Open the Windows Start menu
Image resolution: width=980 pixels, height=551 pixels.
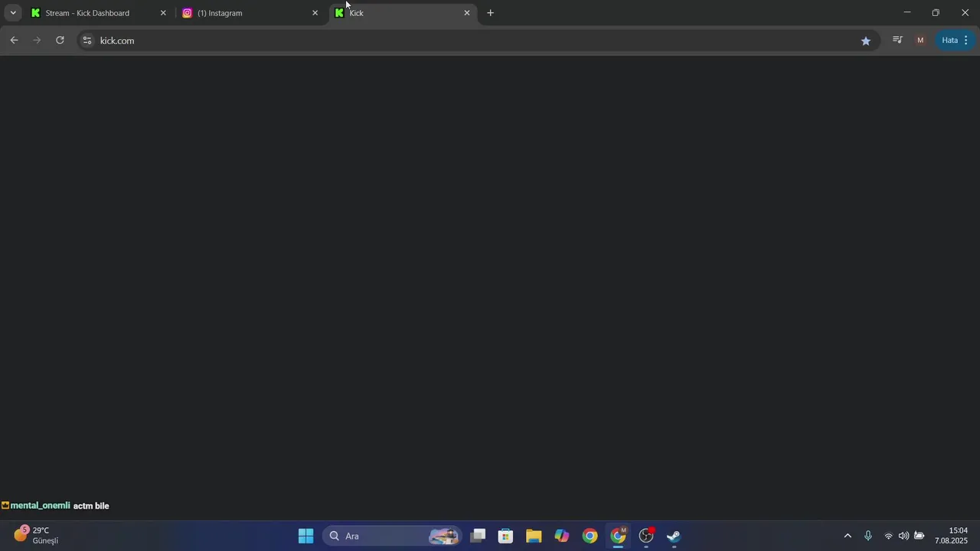point(306,536)
